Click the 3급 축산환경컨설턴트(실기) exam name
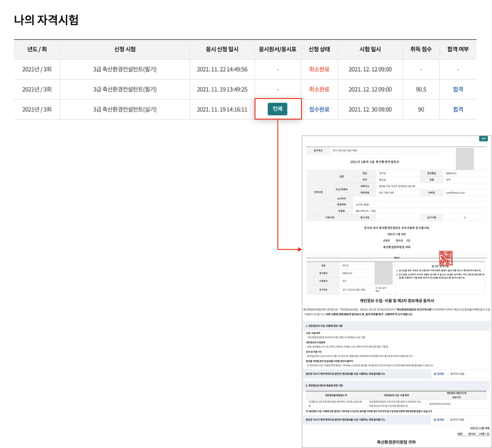The width and height of the screenshot is (492, 448). tap(125, 109)
